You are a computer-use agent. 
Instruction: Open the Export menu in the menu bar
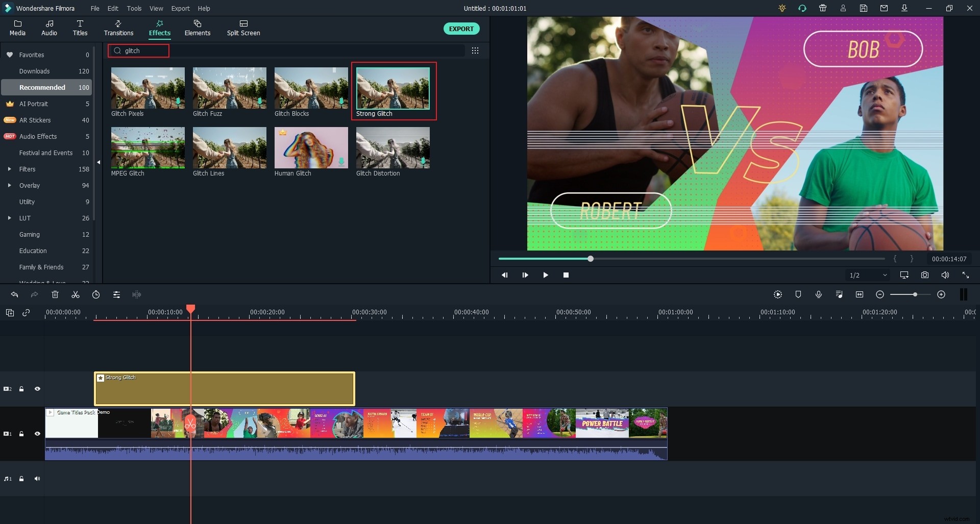180,8
